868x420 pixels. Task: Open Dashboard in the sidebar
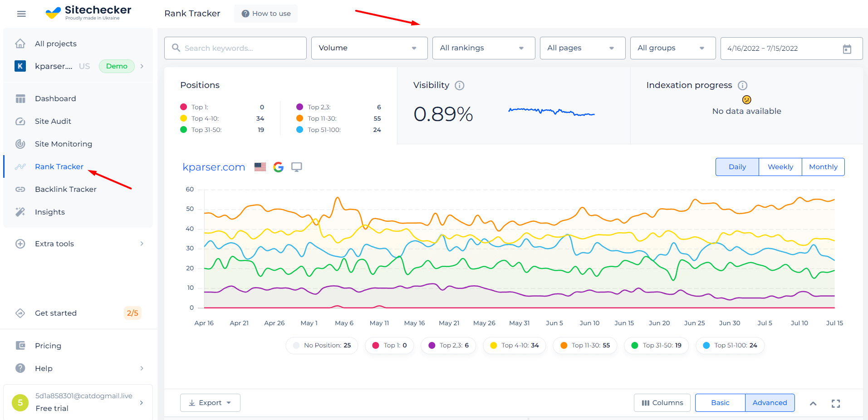tap(55, 98)
